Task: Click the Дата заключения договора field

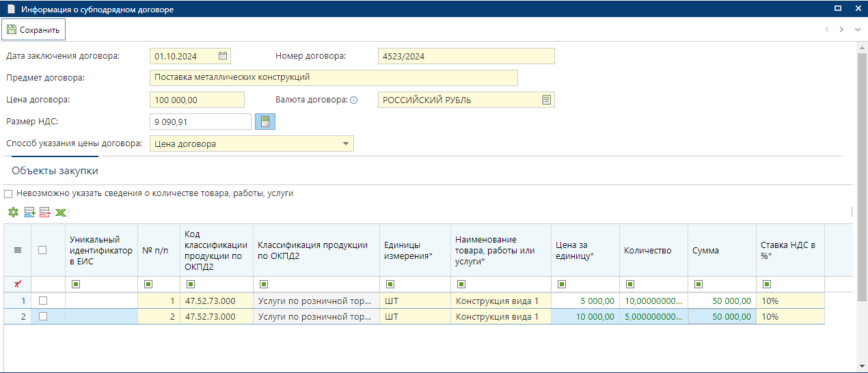Action: point(190,56)
